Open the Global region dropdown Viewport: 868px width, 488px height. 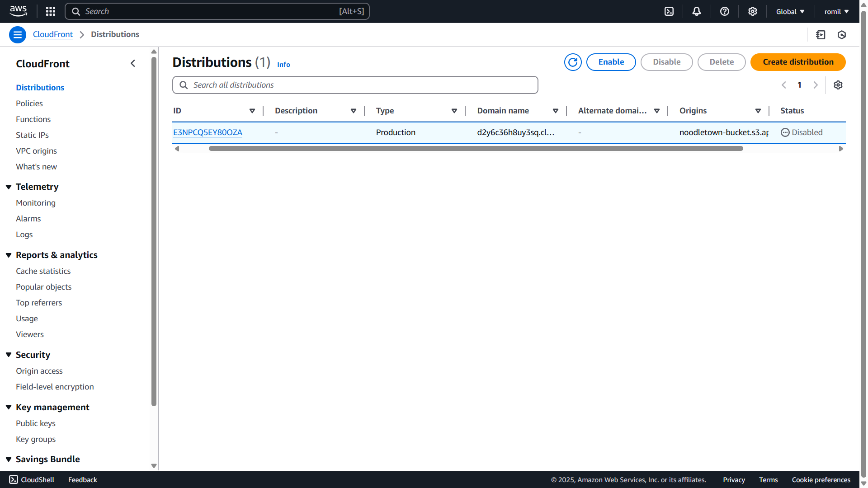click(790, 12)
